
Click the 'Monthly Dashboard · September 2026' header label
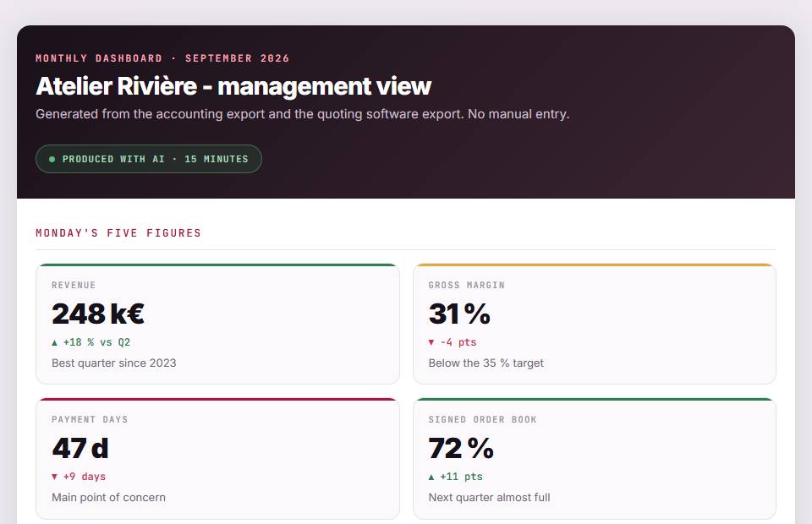click(x=162, y=58)
